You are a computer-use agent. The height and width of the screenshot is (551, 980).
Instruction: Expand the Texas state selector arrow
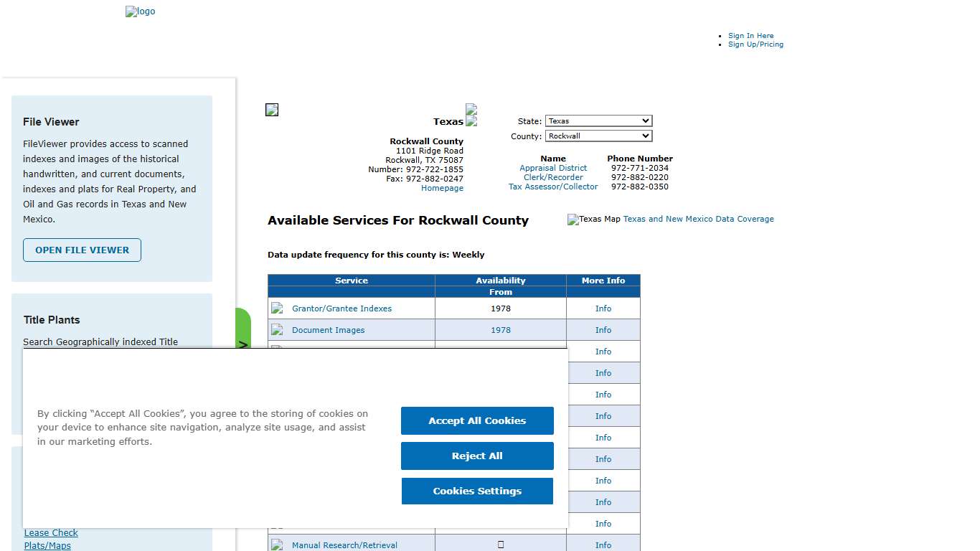pyautogui.click(x=646, y=121)
